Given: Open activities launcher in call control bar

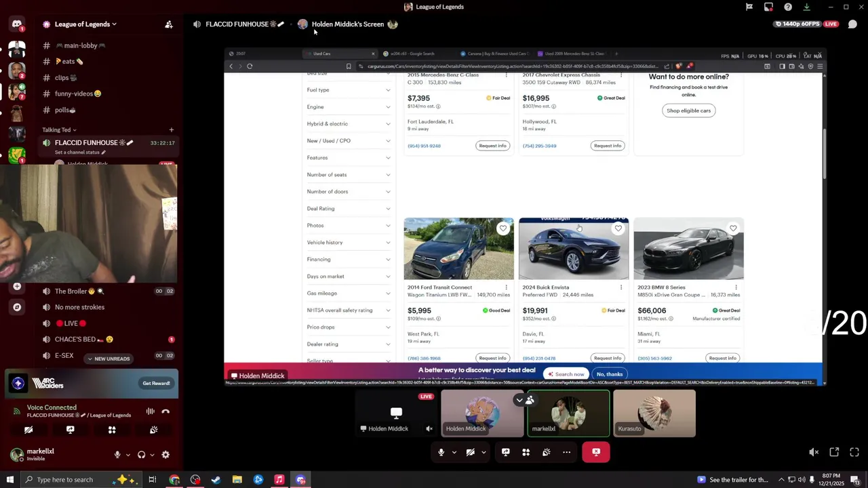Looking at the screenshot, I should click(526, 452).
